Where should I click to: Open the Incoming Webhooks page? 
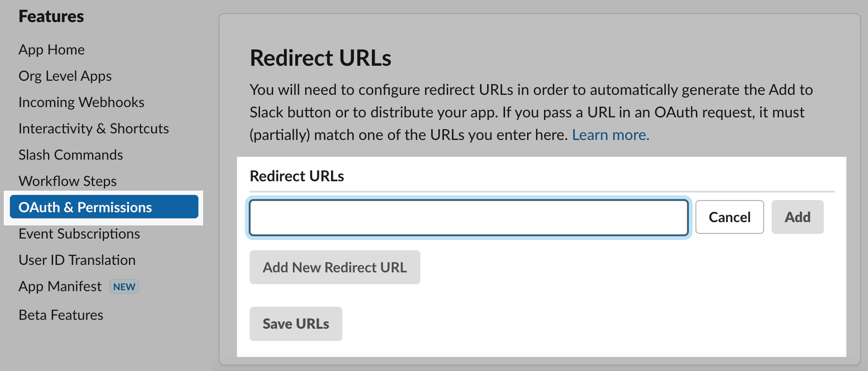tap(81, 102)
